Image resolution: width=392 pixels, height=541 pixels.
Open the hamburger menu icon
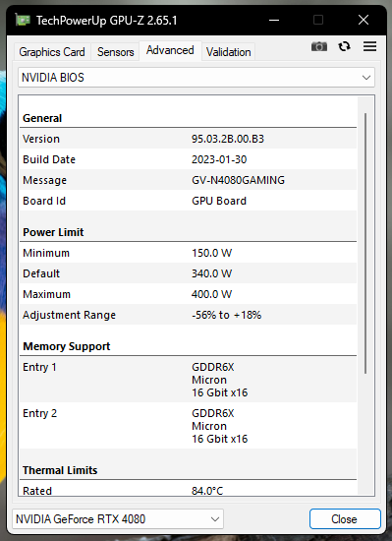pos(369,46)
